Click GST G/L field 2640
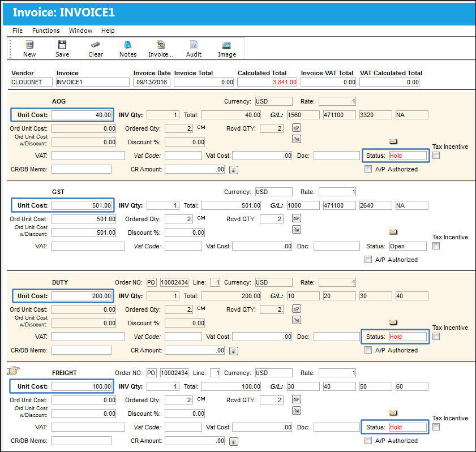Screen dimensions: 476x452 (375, 205)
